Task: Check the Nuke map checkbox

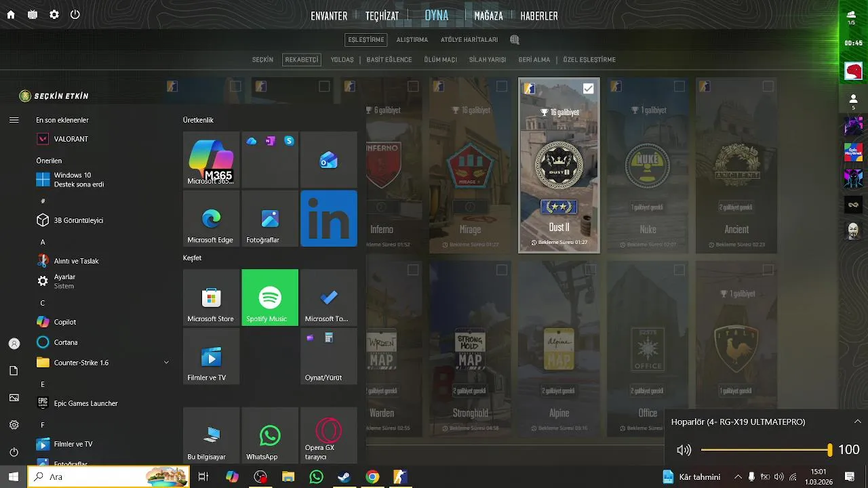Action: tap(679, 86)
